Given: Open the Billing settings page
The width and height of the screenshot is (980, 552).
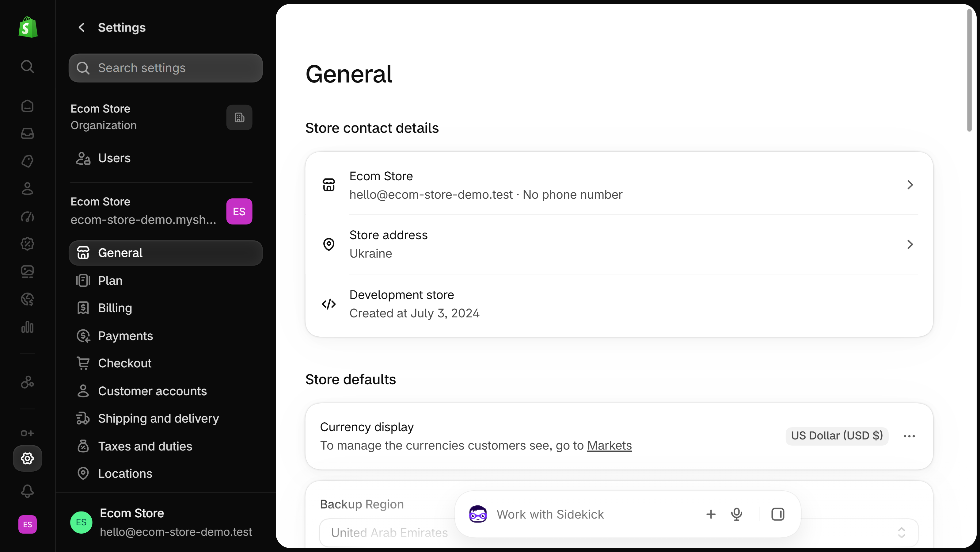Looking at the screenshot, I should pos(165,308).
